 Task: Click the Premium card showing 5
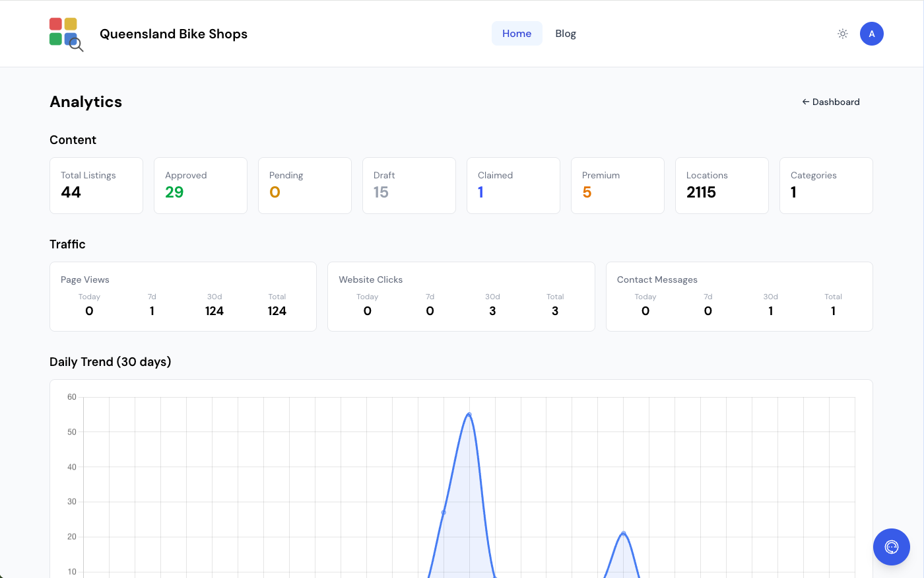pos(618,185)
